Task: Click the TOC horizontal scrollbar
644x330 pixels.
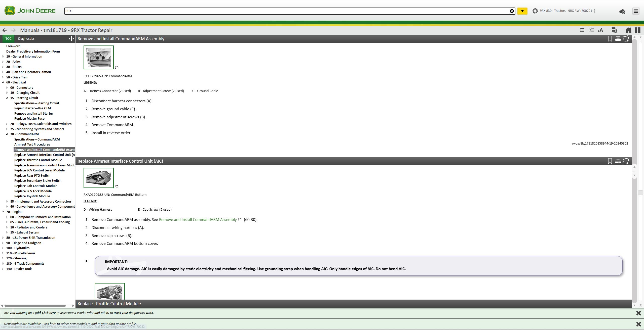Action: tap(35, 306)
